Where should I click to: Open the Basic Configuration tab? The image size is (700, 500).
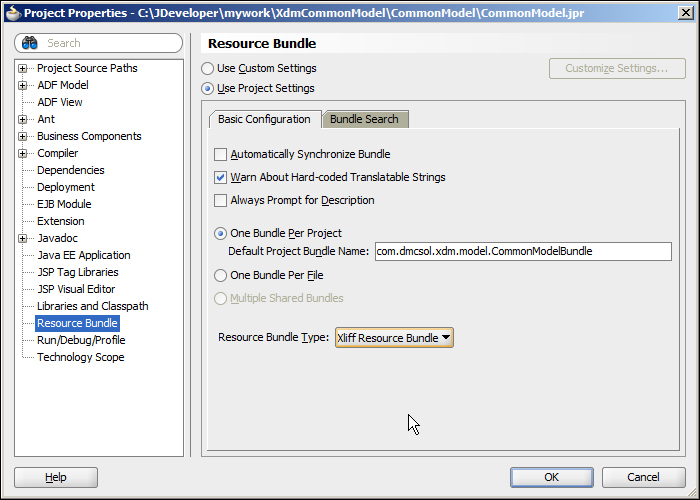click(264, 119)
